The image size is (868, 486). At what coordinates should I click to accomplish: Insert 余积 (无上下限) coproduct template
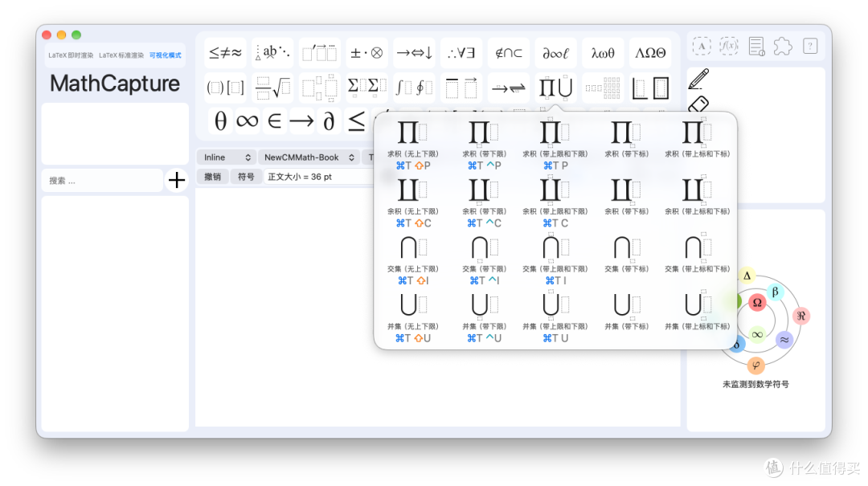413,202
